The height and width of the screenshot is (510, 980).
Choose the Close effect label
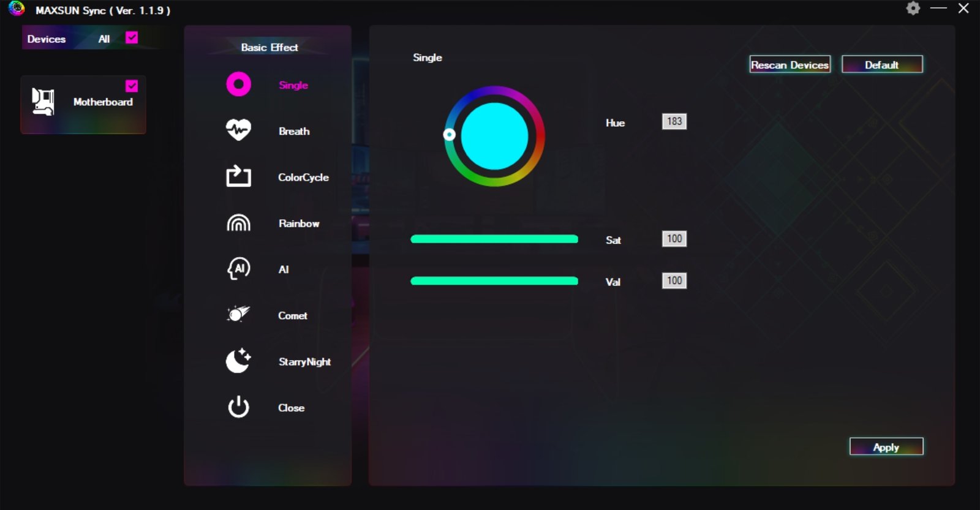point(291,408)
